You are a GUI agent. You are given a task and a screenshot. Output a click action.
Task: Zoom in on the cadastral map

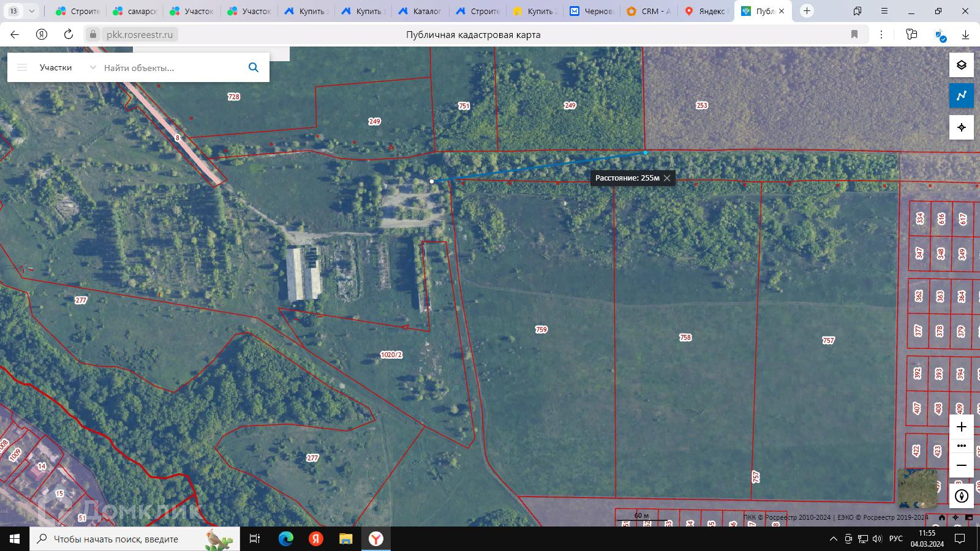tap(962, 427)
